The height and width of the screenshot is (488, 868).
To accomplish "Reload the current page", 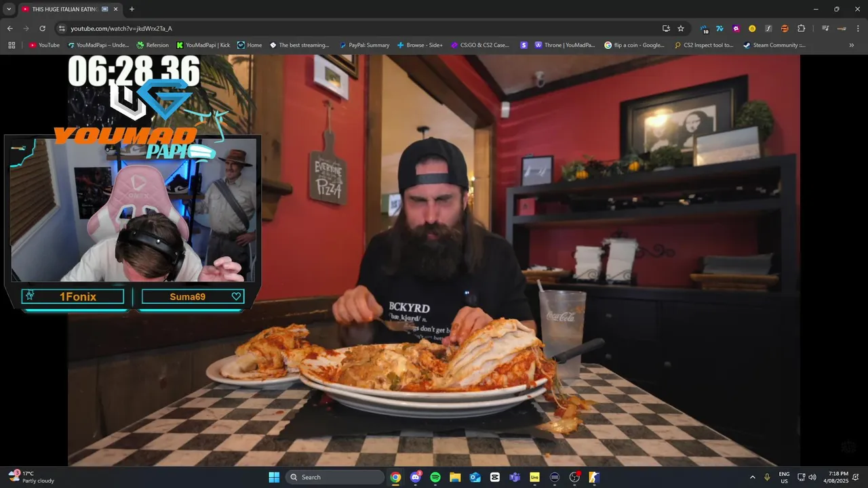I will click(42, 28).
